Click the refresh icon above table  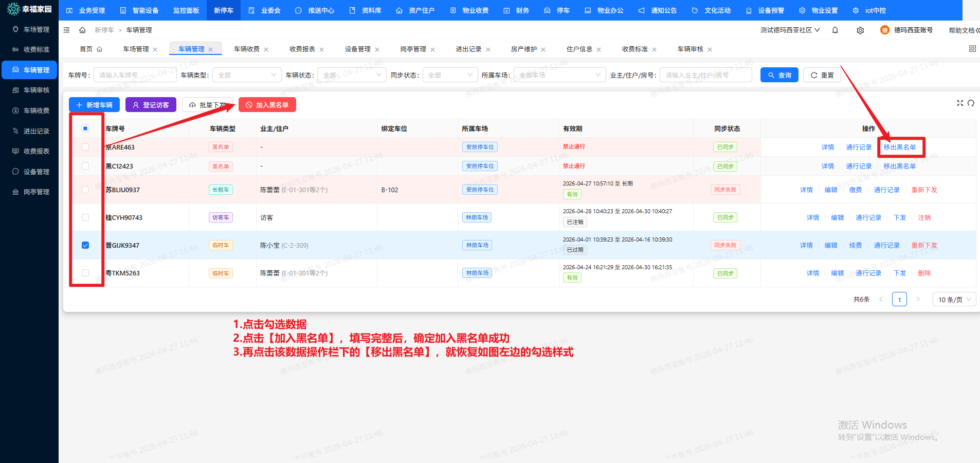(971, 103)
